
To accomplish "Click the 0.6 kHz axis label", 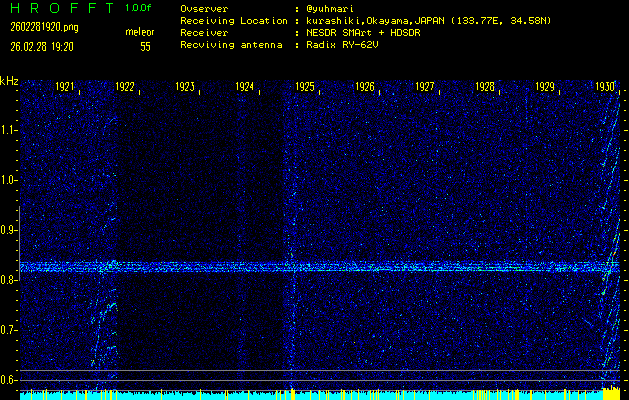I will (x=8, y=380).
